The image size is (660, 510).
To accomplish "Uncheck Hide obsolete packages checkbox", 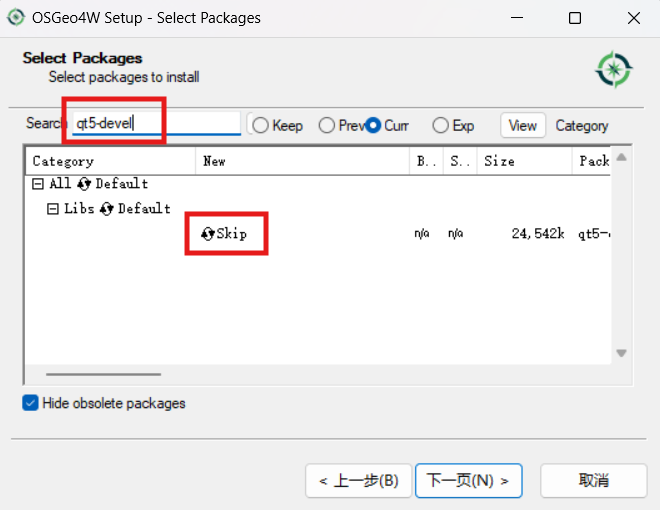I will tap(30, 403).
